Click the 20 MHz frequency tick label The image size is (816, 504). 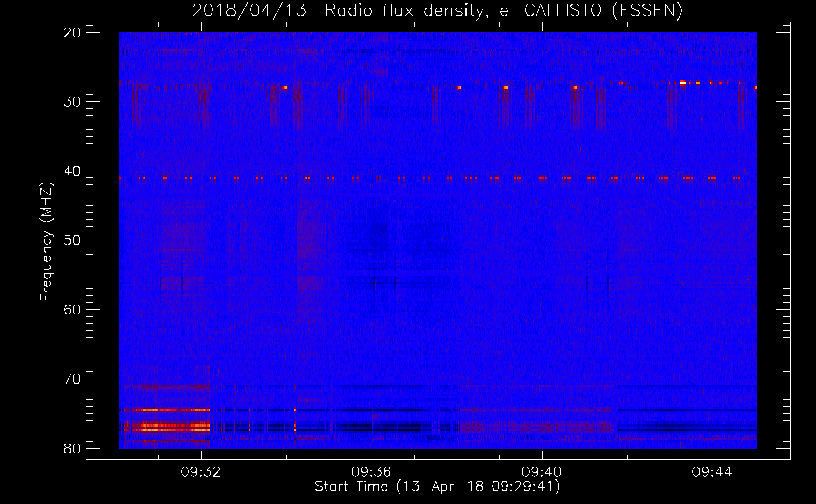pyautogui.click(x=72, y=33)
